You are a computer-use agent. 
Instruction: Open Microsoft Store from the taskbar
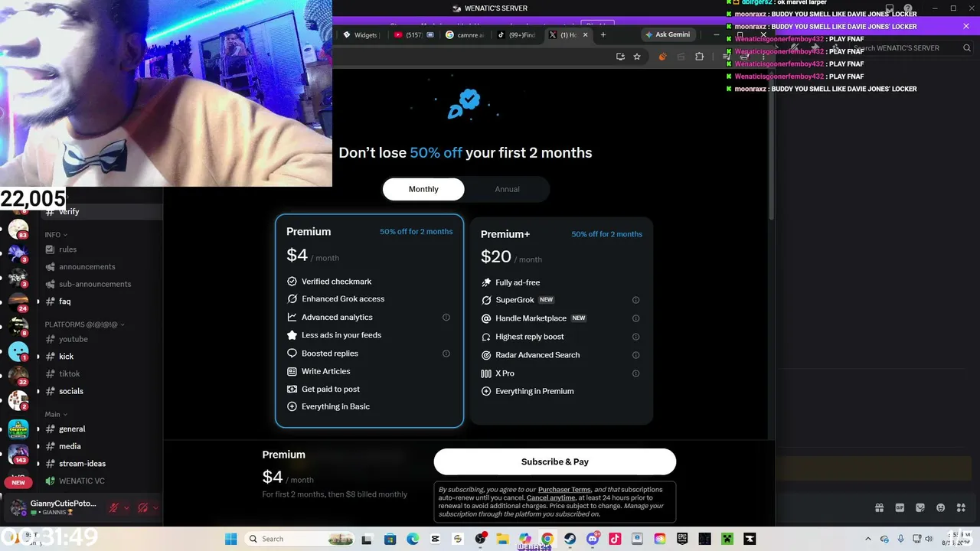pos(390,539)
